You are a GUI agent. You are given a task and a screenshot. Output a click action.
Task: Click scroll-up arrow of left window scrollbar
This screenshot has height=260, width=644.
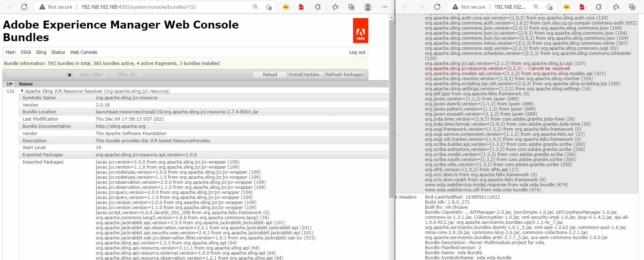point(391,17)
